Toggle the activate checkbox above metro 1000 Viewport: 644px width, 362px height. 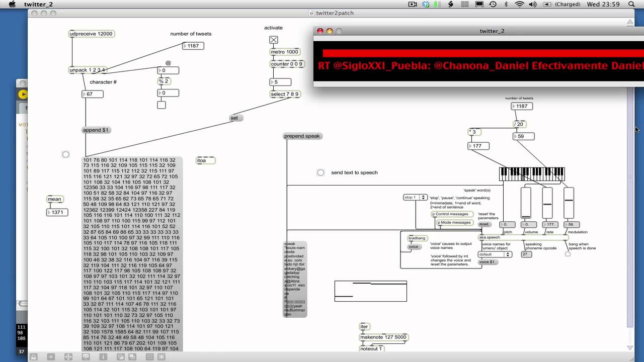[x=273, y=40]
